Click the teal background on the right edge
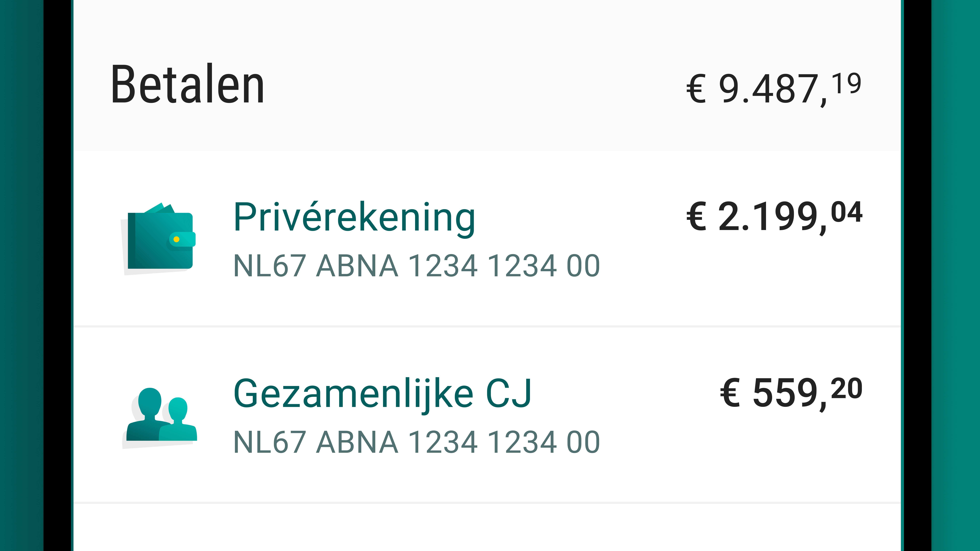 point(956,275)
